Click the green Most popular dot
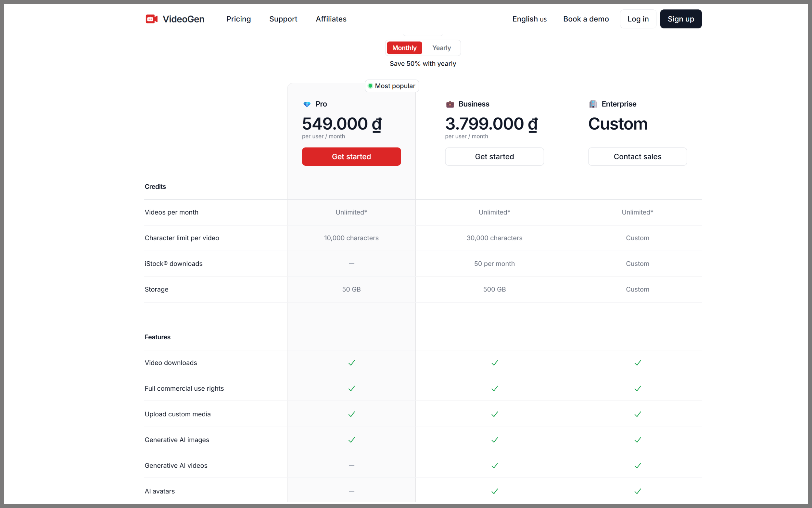Image resolution: width=812 pixels, height=508 pixels. pos(370,86)
